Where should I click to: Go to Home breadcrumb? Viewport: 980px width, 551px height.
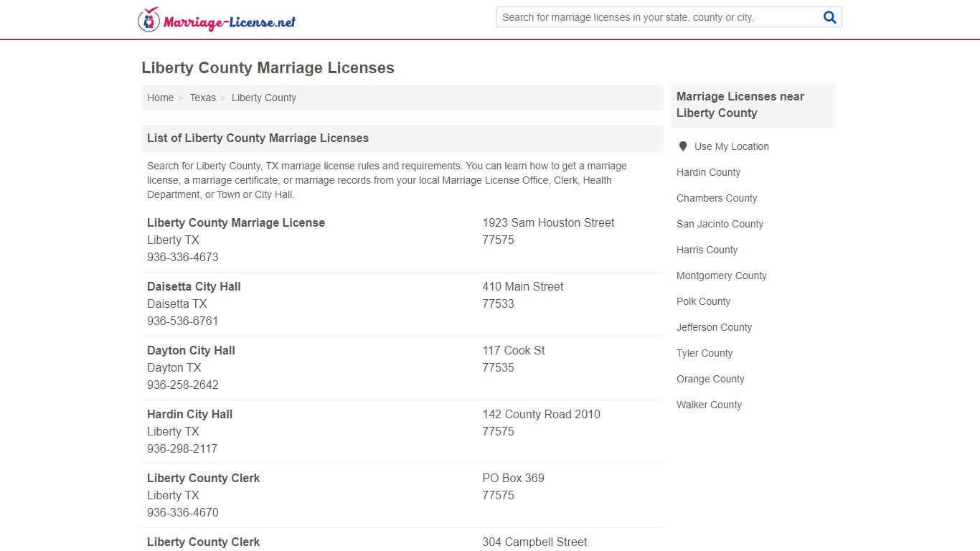pyautogui.click(x=160, y=98)
